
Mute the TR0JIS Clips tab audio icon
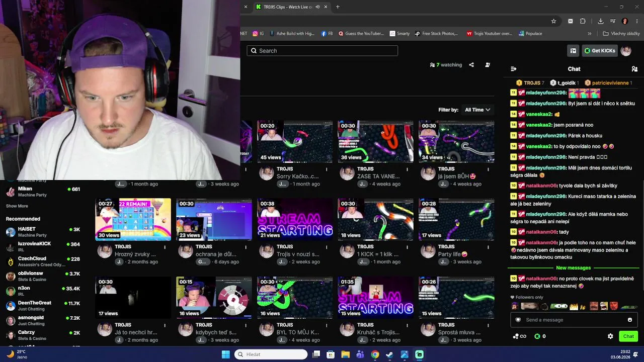point(317,7)
